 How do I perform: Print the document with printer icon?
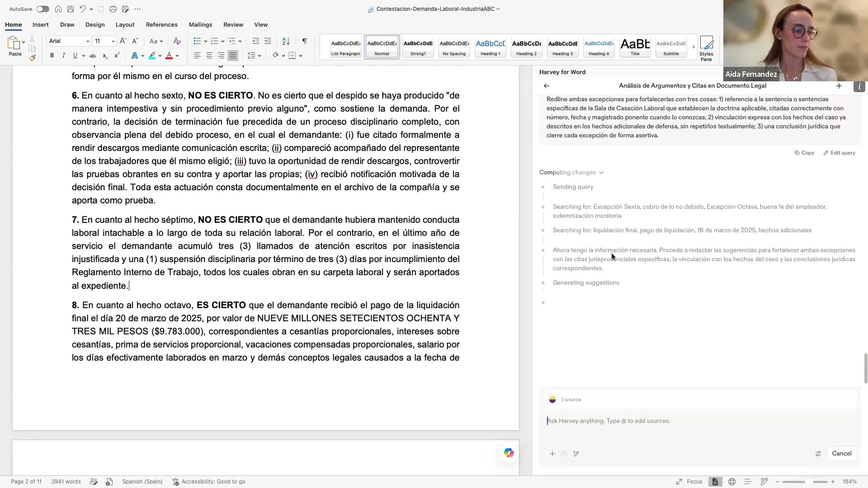pos(113,9)
